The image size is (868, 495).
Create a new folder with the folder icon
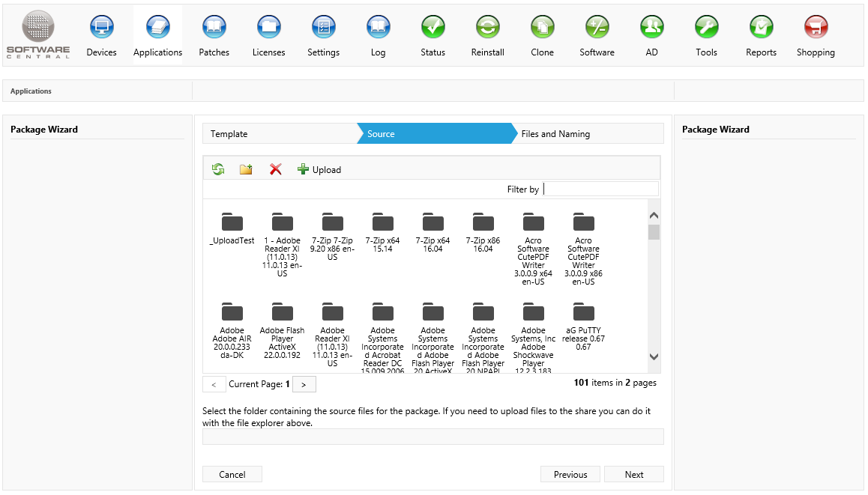[x=246, y=169]
